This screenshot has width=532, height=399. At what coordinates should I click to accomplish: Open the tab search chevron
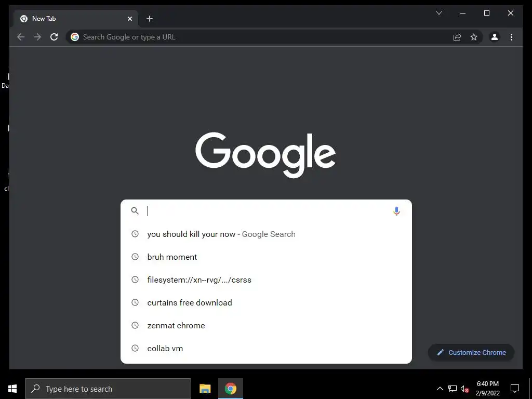pos(438,13)
